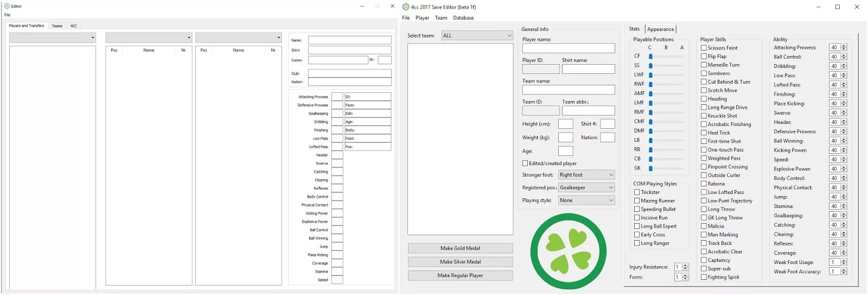Select the 4CC tab in the Editor window
Screen dimensions: 868x295
pyautogui.click(x=74, y=26)
